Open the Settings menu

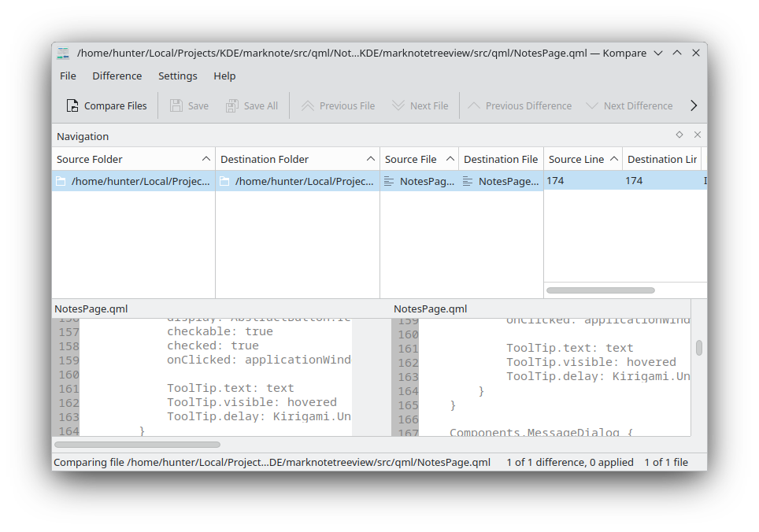pyautogui.click(x=177, y=76)
